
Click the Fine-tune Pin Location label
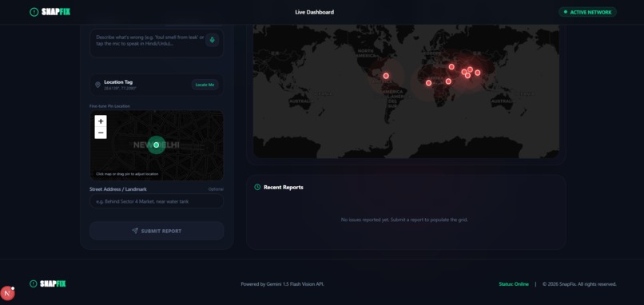(109, 106)
